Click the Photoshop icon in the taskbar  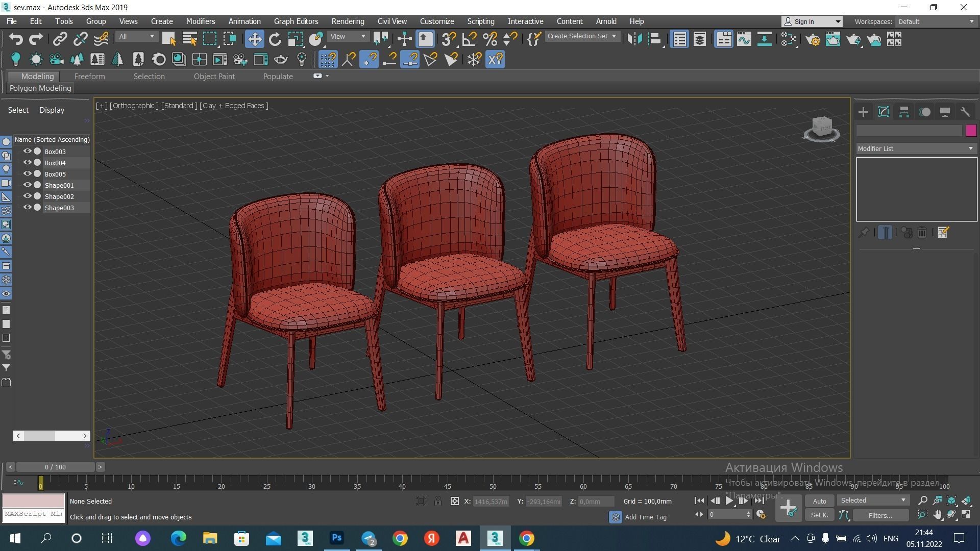(337, 538)
